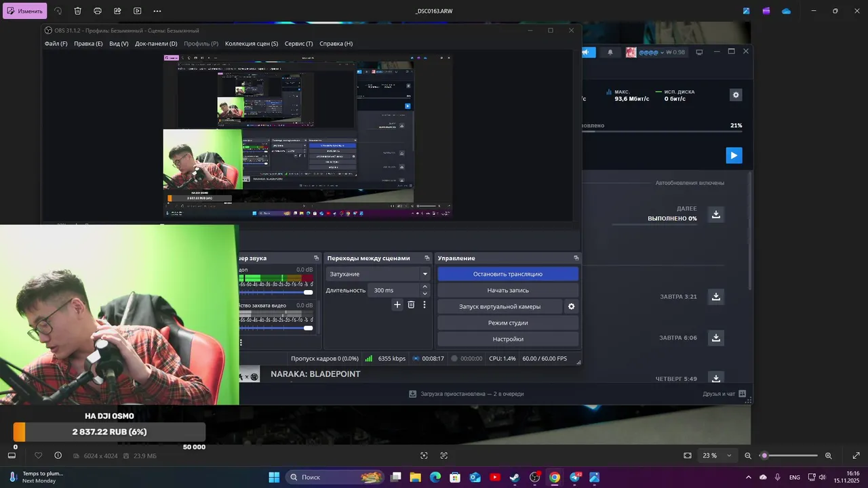
Task: Increase transition duration with the up arrow
Action: click(x=425, y=287)
